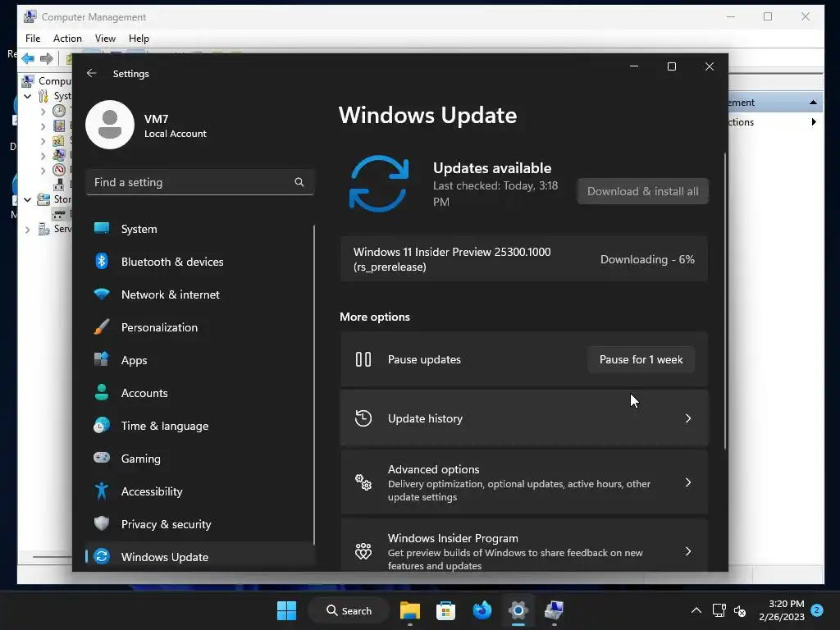Open File menu in Computer Management
The height and width of the screenshot is (630, 840).
point(33,39)
